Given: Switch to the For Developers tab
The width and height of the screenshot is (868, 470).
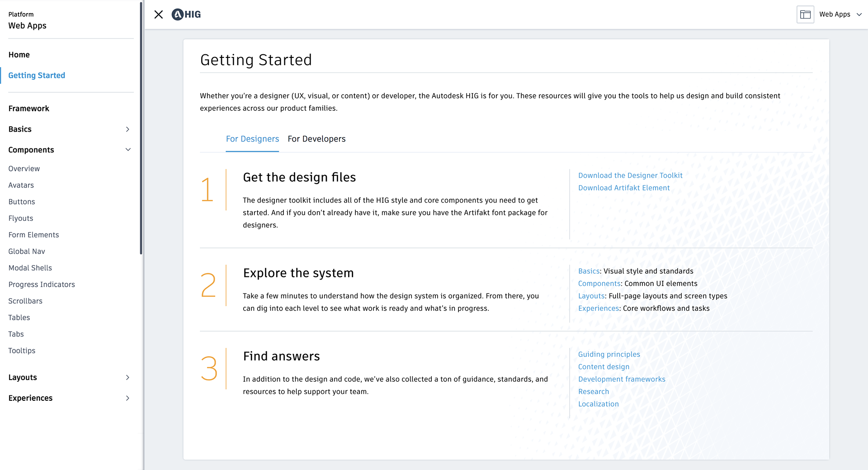Looking at the screenshot, I should pyautogui.click(x=316, y=139).
